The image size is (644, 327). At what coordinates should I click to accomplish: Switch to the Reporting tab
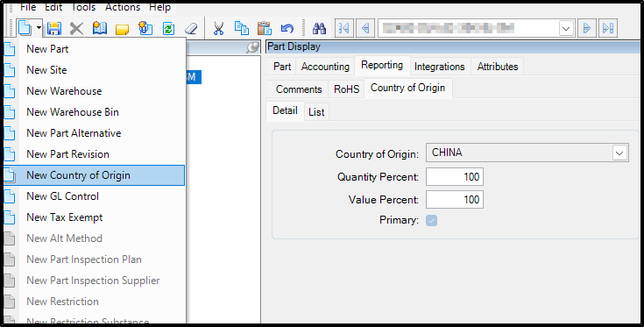(x=382, y=66)
